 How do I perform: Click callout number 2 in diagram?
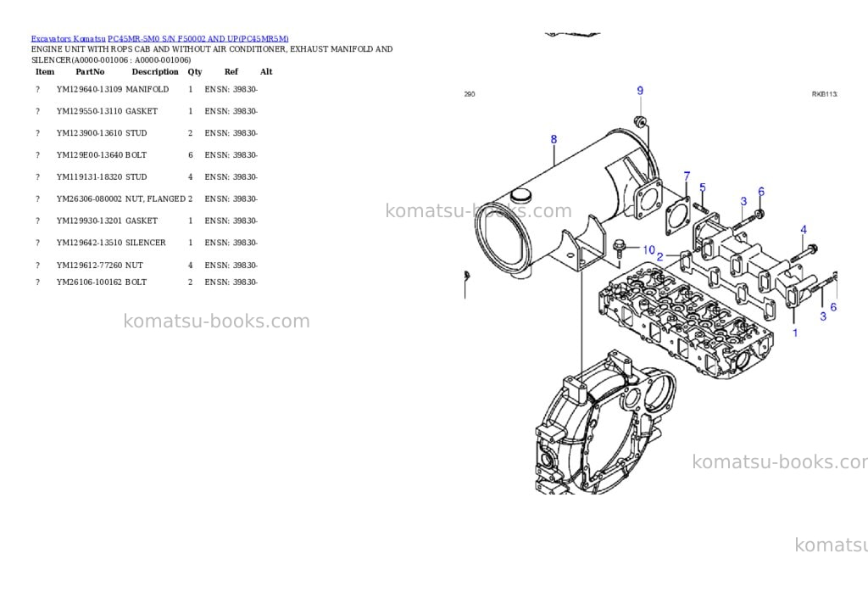(x=659, y=257)
